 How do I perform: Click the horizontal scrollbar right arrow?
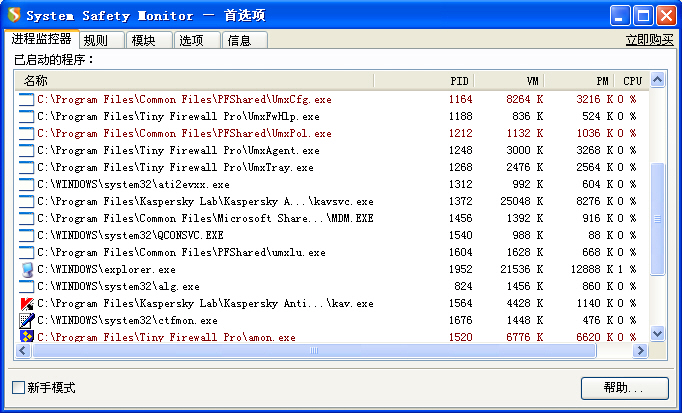640,350
